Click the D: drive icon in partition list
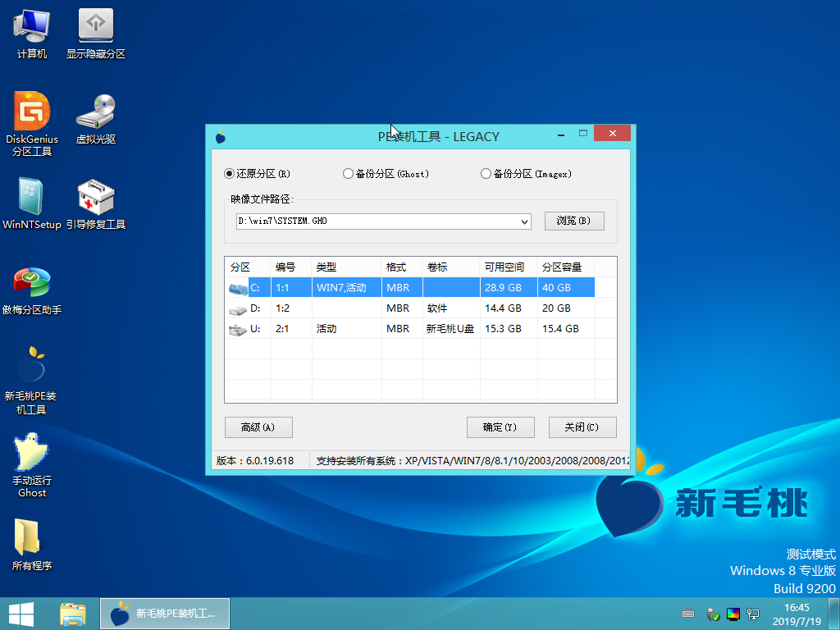Image resolution: width=840 pixels, height=630 pixels. 237,309
